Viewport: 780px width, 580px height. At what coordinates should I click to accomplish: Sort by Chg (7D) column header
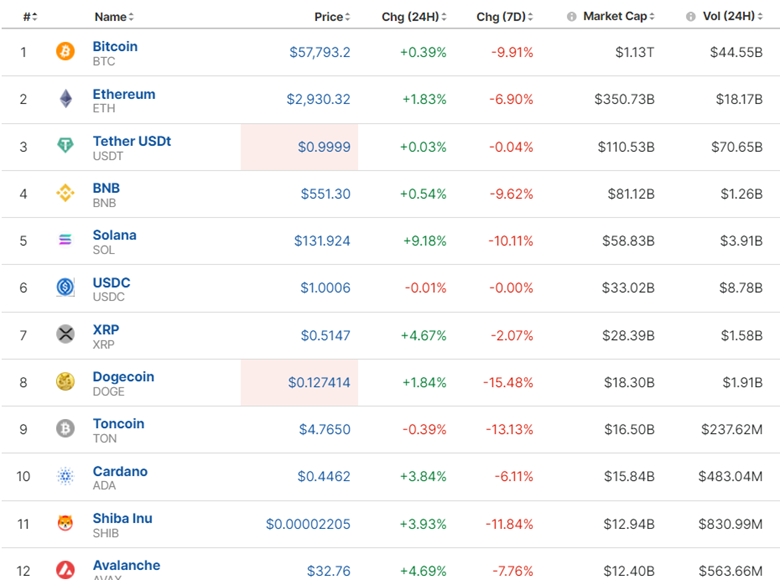504,17
